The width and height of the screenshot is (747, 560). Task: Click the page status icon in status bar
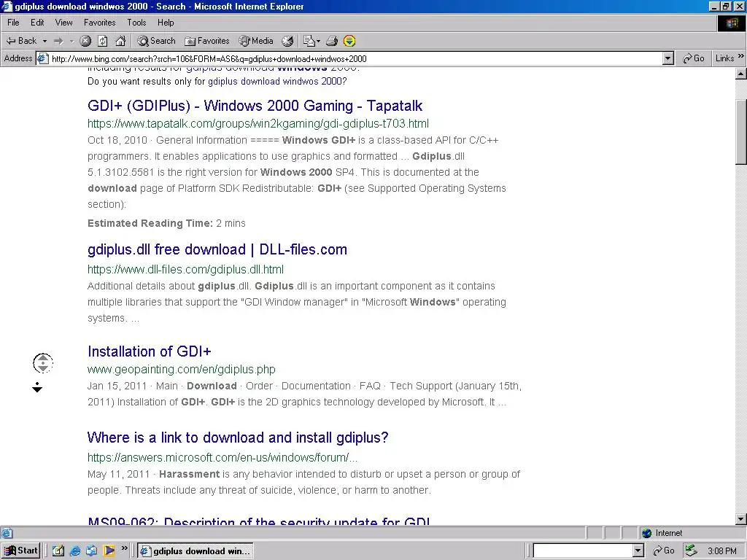tap(7, 533)
